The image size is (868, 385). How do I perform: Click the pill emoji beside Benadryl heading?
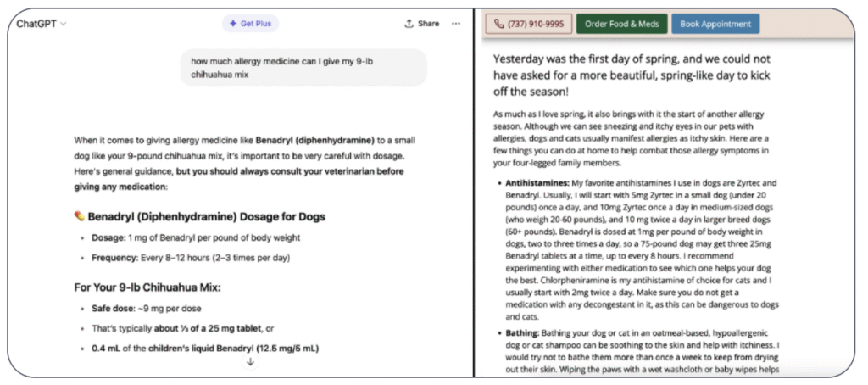point(79,216)
